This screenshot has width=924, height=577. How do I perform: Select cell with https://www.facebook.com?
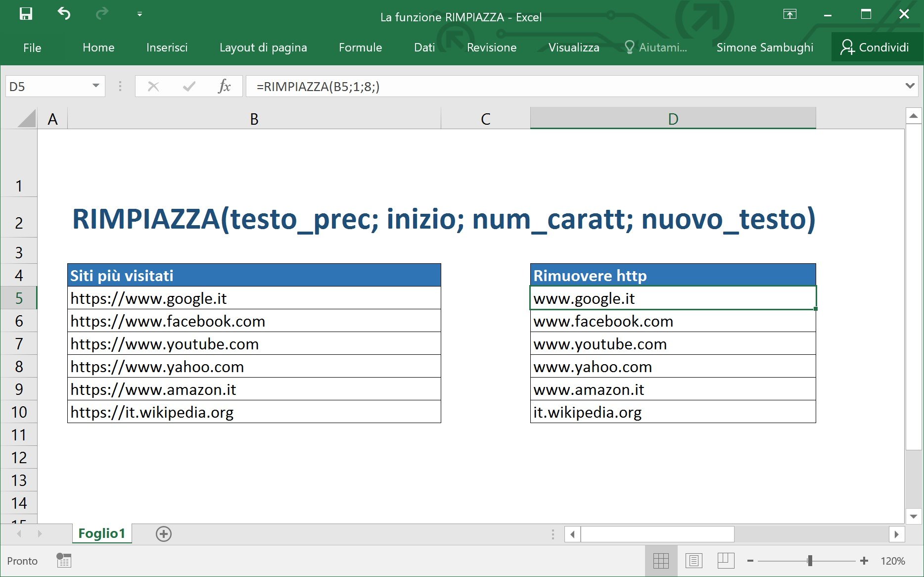[254, 321]
